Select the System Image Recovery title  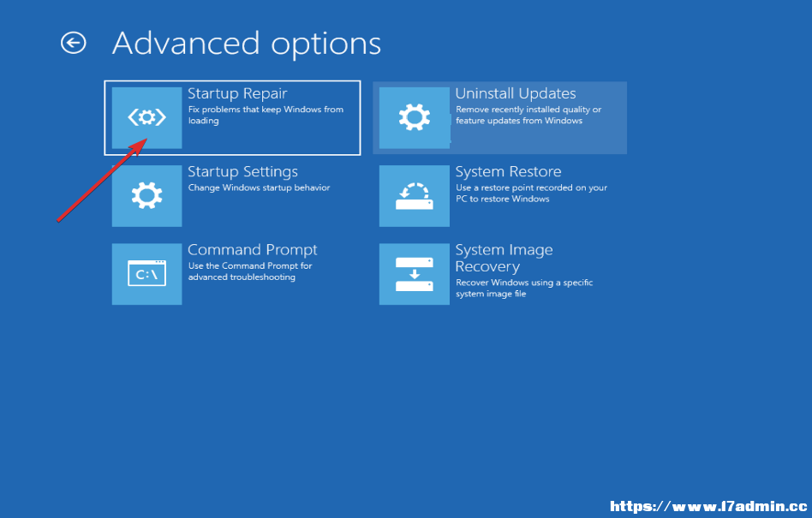tap(504, 259)
